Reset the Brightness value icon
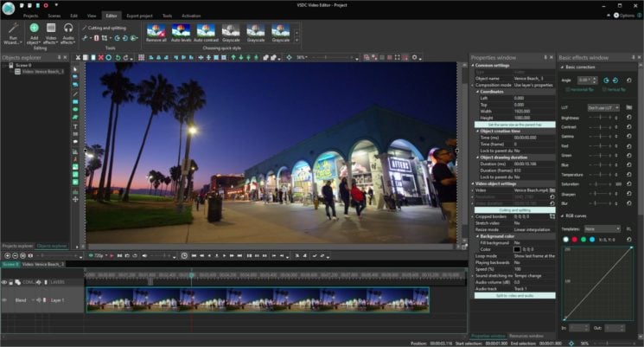 pyautogui.click(x=628, y=117)
